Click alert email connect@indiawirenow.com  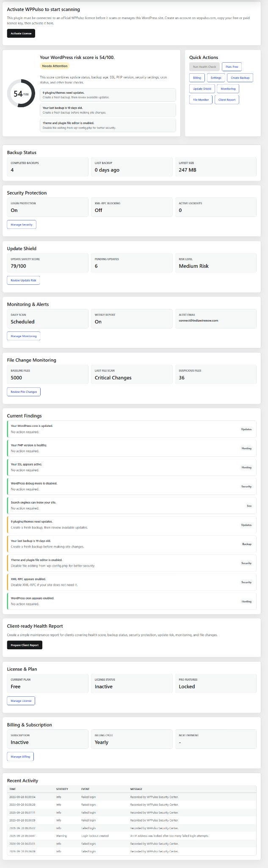tap(198, 320)
